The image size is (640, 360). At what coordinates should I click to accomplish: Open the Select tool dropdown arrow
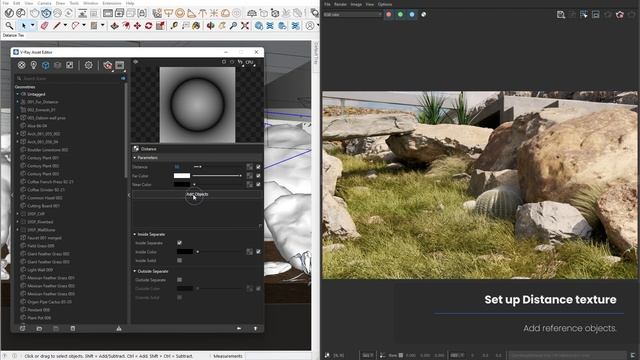click(32, 26)
